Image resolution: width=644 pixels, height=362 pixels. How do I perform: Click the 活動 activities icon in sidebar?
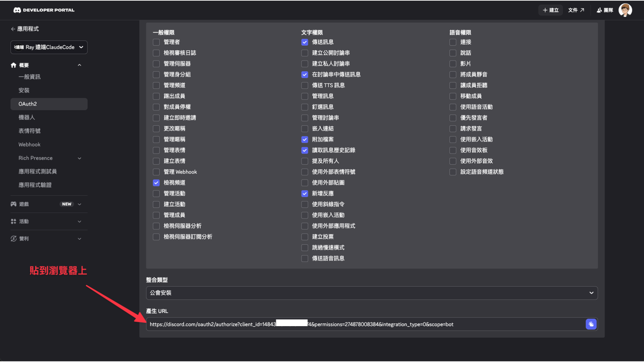pyautogui.click(x=13, y=221)
